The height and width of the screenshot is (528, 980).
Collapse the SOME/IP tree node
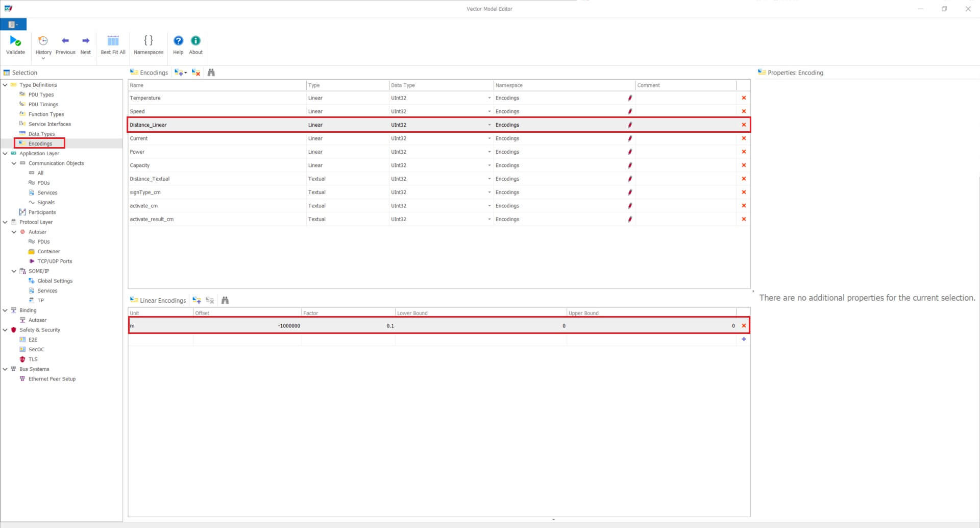click(x=14, y=271)
